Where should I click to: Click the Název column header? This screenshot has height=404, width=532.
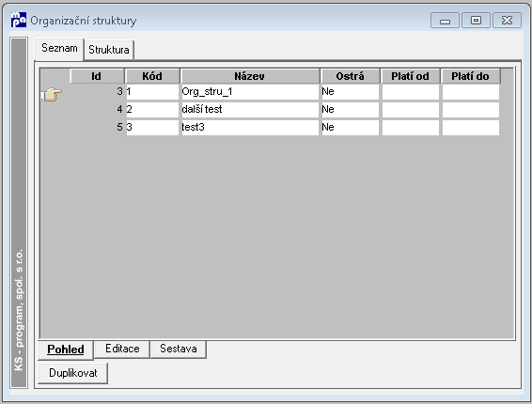tap(250, 76)
